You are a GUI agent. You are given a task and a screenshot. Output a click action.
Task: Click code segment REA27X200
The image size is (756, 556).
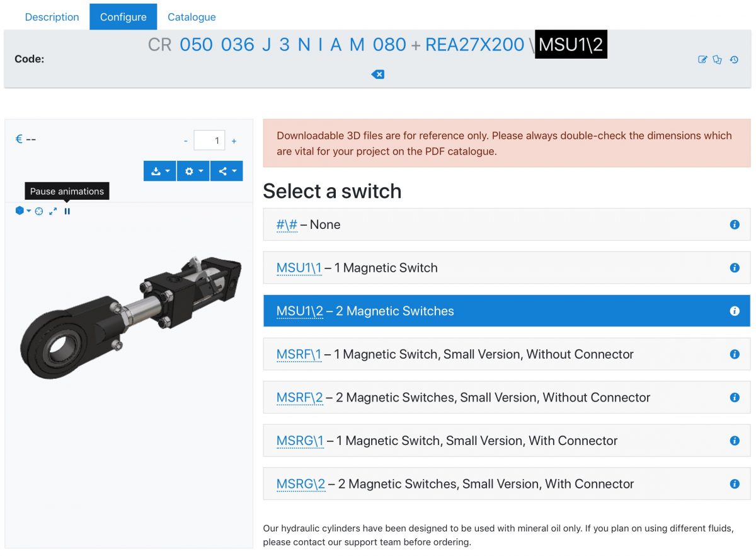(475, 45)
